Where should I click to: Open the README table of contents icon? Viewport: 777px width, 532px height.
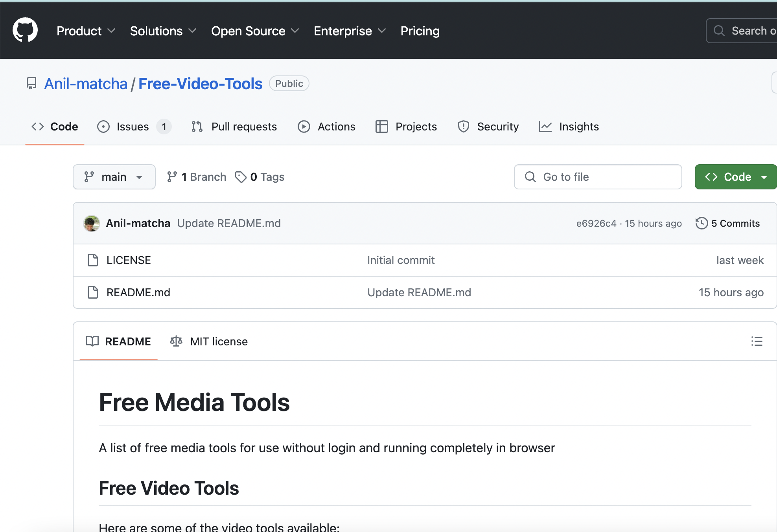pos(757,341)
